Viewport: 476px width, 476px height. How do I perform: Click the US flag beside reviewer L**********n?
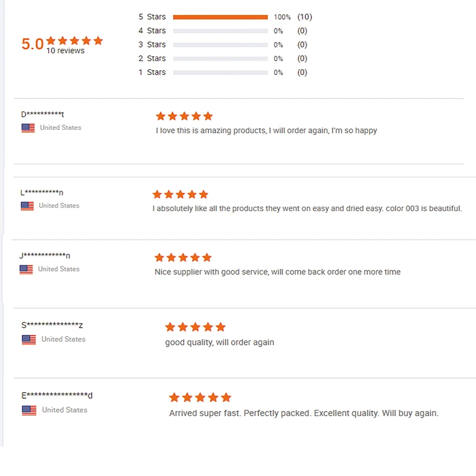coord(27,206)
